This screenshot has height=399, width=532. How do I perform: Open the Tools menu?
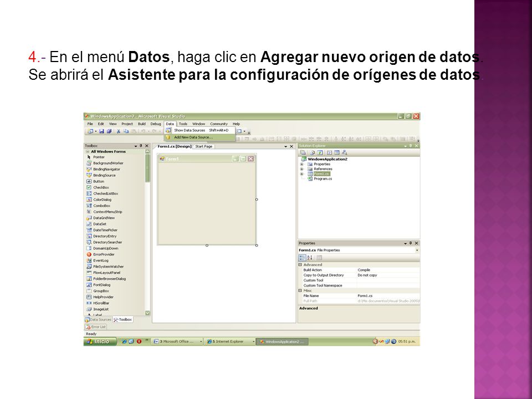coord(183,124)
